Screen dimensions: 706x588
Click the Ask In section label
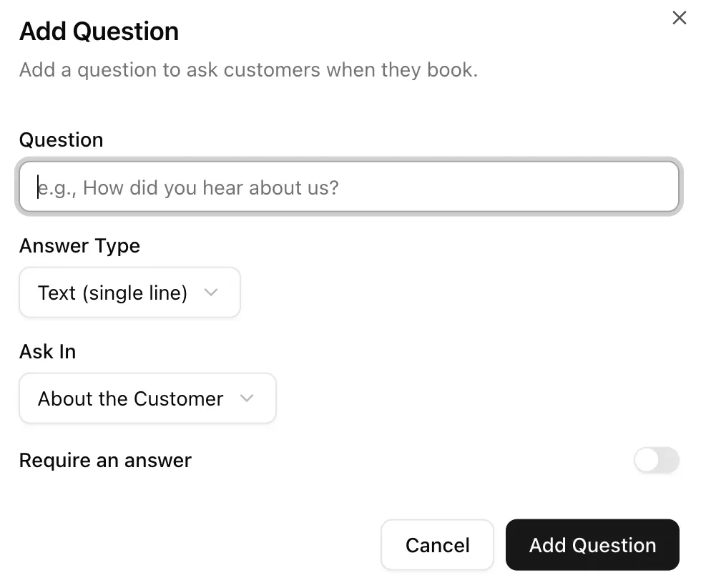pos(47,351)
